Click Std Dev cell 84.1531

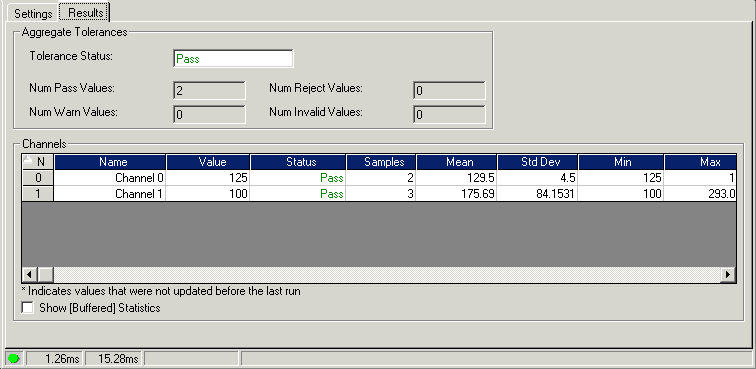pos(537,194)
